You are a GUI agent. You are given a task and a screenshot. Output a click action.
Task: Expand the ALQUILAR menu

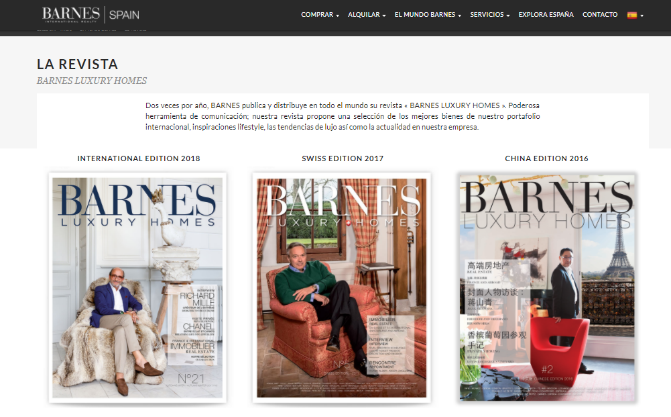(x=366, y=15)
